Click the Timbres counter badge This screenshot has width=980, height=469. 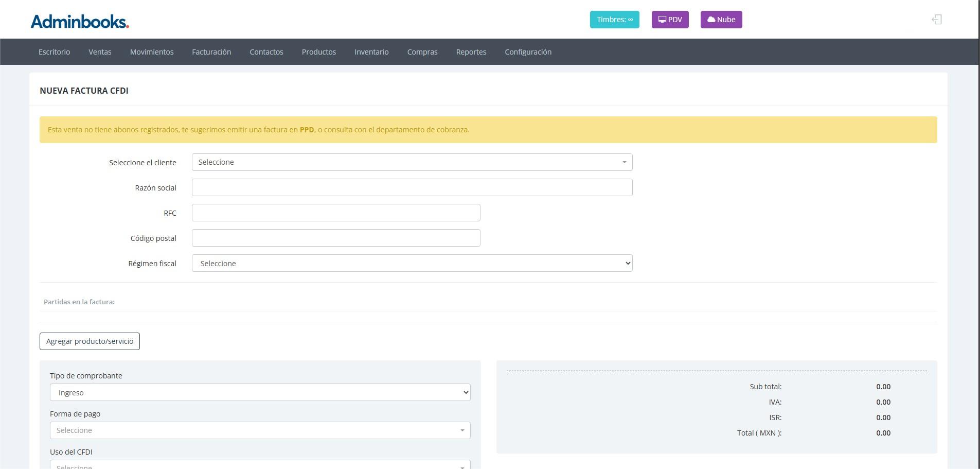[614, 20]
